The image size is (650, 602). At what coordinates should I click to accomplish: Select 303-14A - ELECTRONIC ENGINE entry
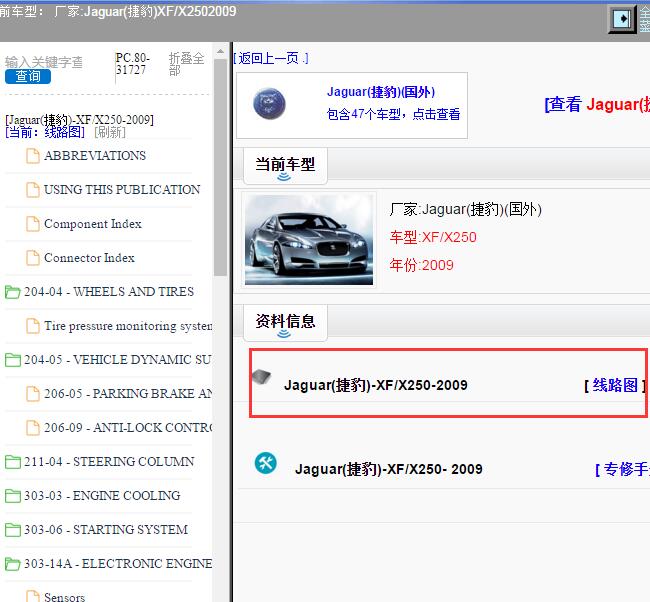tap(118, 563)
